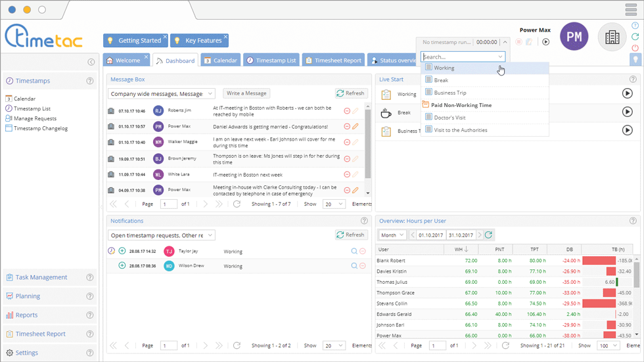This screenshot has height=362, width=644.
Task: Delete the Roberts Jim message
Action: (x=347, y=111)
